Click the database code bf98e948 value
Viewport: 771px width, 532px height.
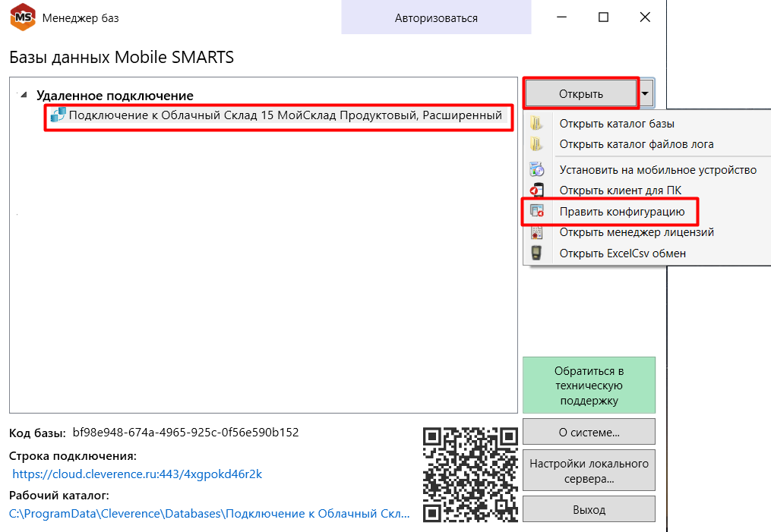pyautogui.click(x=186, y=433)
